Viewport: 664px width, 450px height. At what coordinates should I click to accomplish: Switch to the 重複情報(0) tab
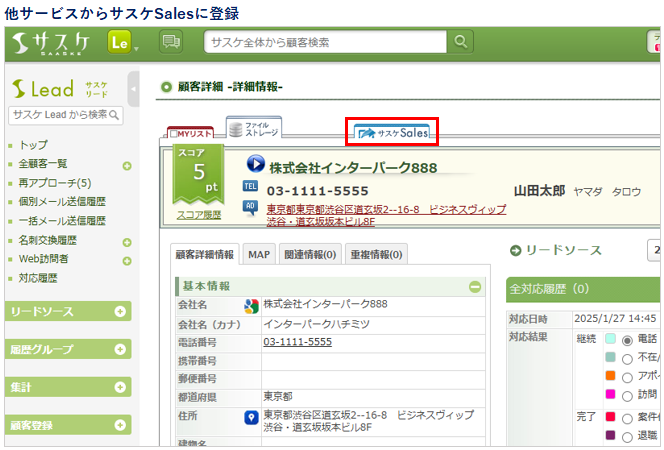[376, 254]
